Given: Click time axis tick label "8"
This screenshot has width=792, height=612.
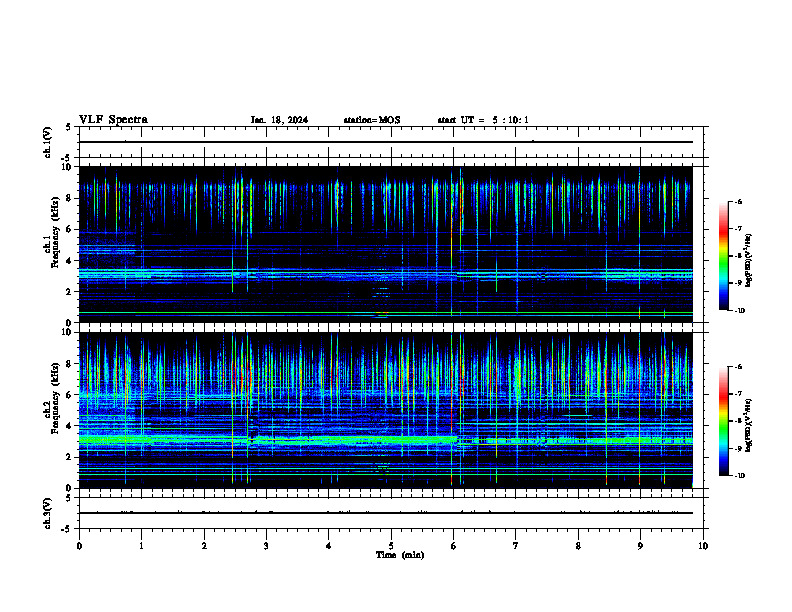Looking at the screenshot, I should coord(578,546).
